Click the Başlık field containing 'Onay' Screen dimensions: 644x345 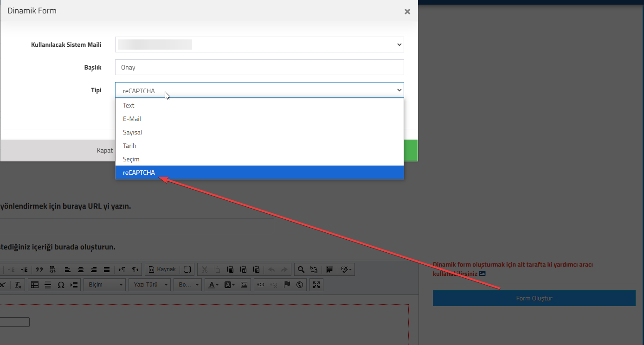tap(259, 67)
